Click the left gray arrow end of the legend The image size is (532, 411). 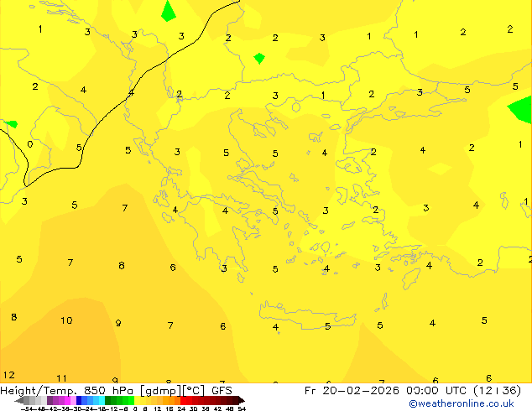(19, 400)
